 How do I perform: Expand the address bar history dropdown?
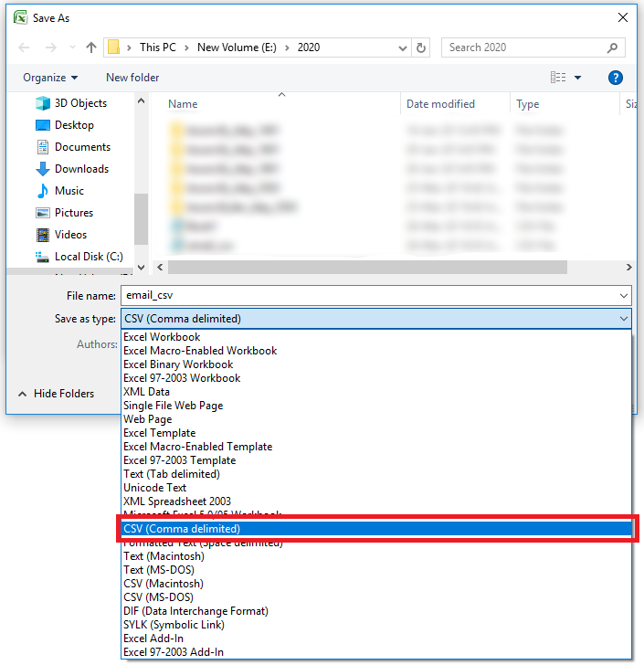pyautogui.click(x=403, y=47)
